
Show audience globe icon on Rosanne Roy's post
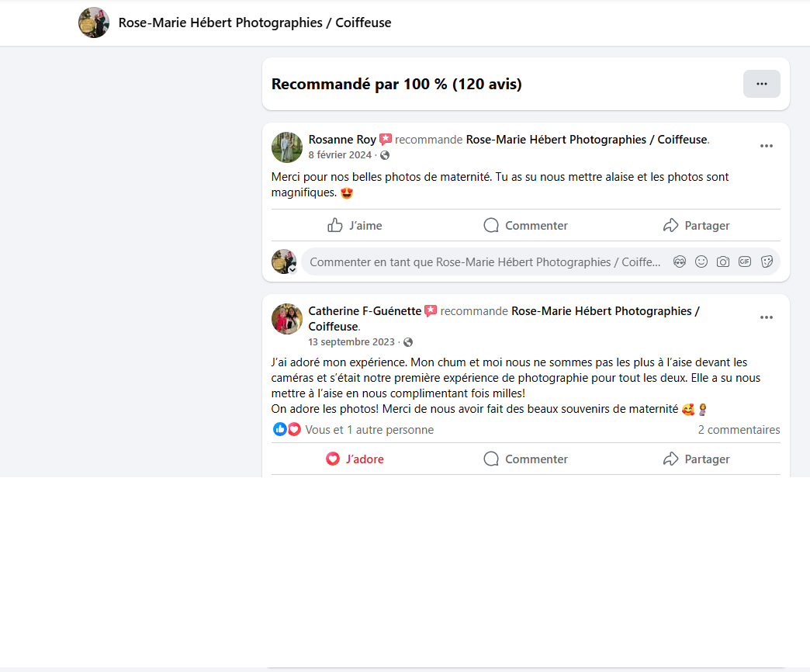tap(385, 155)
